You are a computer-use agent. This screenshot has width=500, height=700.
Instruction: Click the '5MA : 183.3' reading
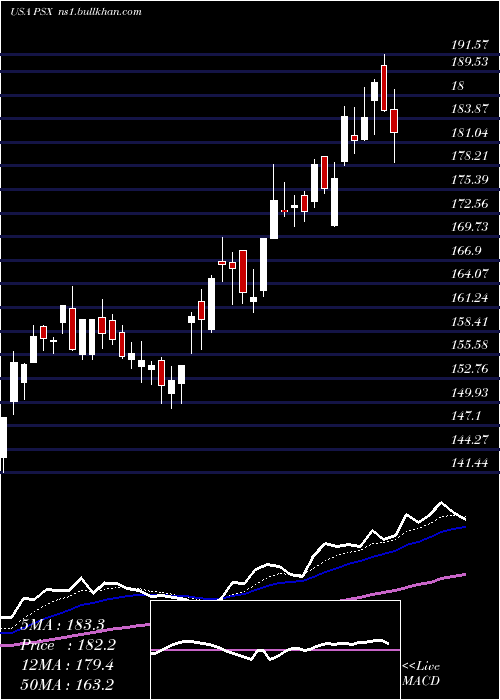point(62,625)
